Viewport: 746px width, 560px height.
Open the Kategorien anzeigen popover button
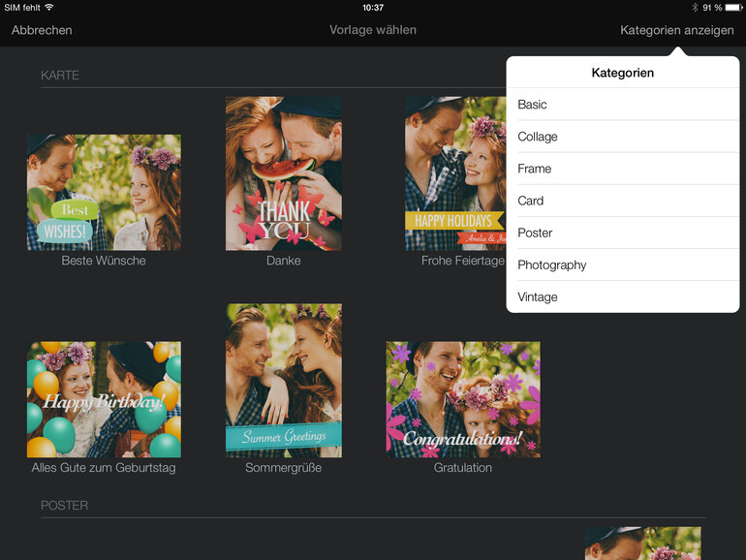tap(676, 30)
